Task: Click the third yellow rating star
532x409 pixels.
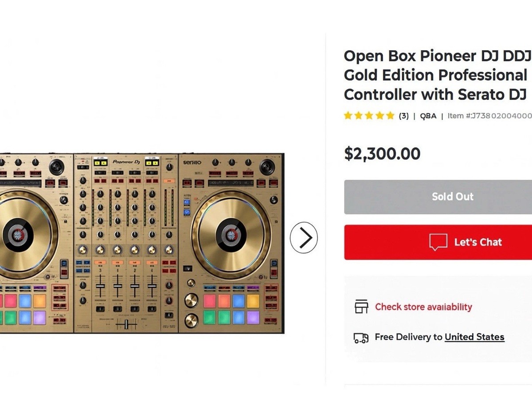Action: [369, 116]
